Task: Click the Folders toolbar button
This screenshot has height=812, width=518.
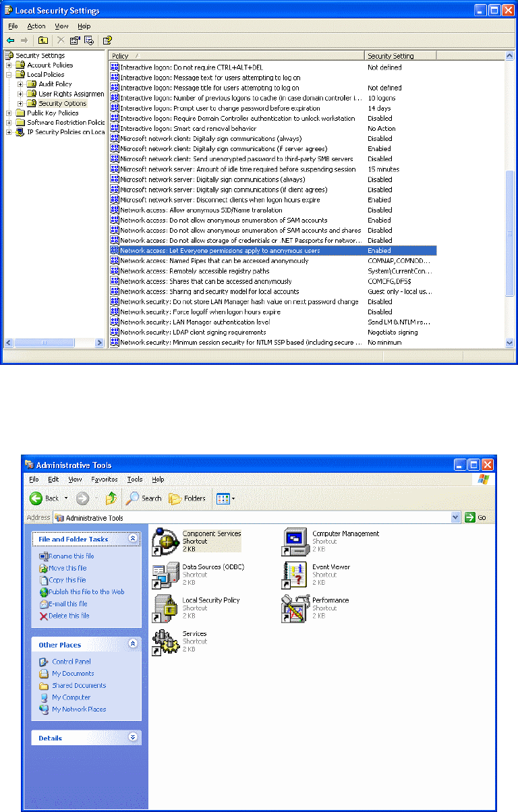Action: point(187,498)
